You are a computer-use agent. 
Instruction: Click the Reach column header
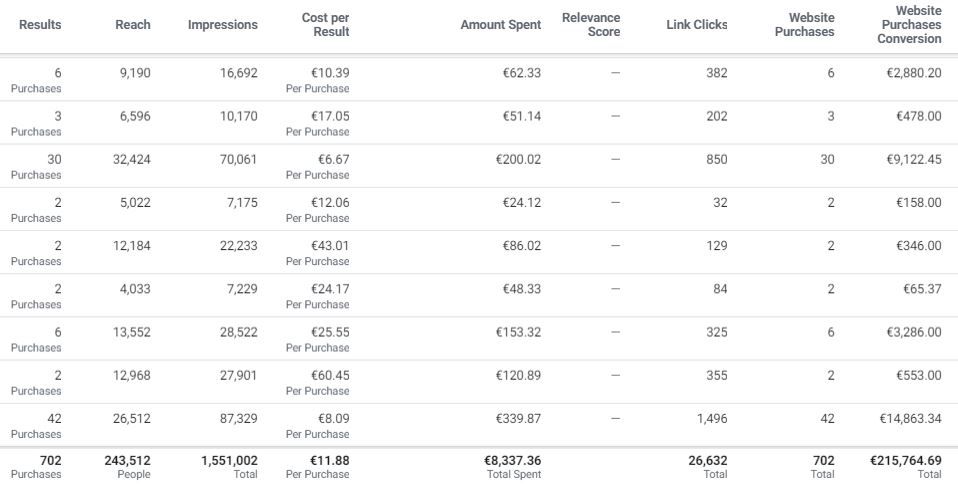pyautogui.click(x=133, y=25)
